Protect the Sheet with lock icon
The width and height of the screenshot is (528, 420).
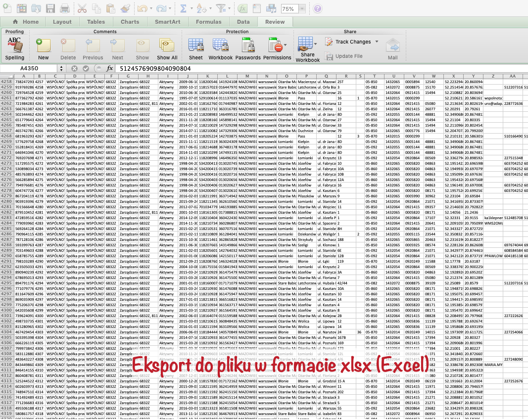coord(196,48)
